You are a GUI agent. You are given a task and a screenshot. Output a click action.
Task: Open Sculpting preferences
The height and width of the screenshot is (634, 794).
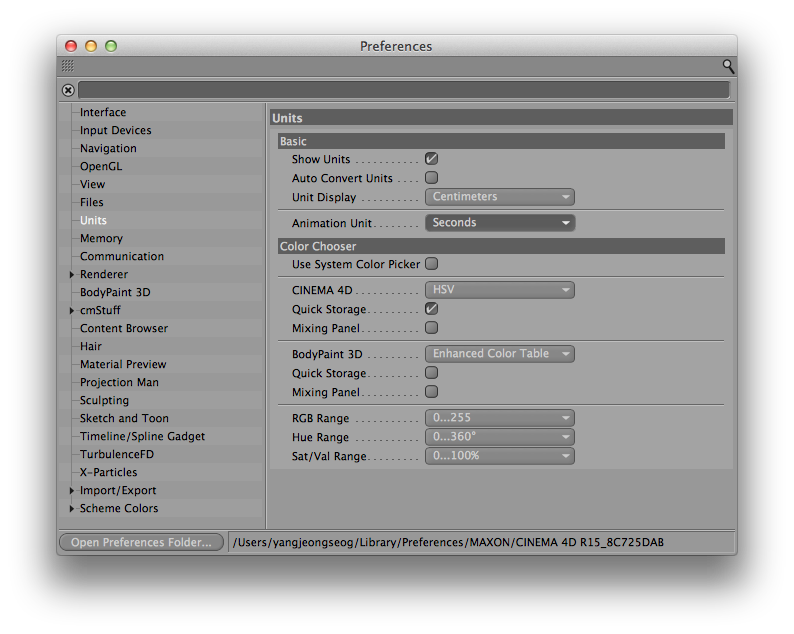104,400
